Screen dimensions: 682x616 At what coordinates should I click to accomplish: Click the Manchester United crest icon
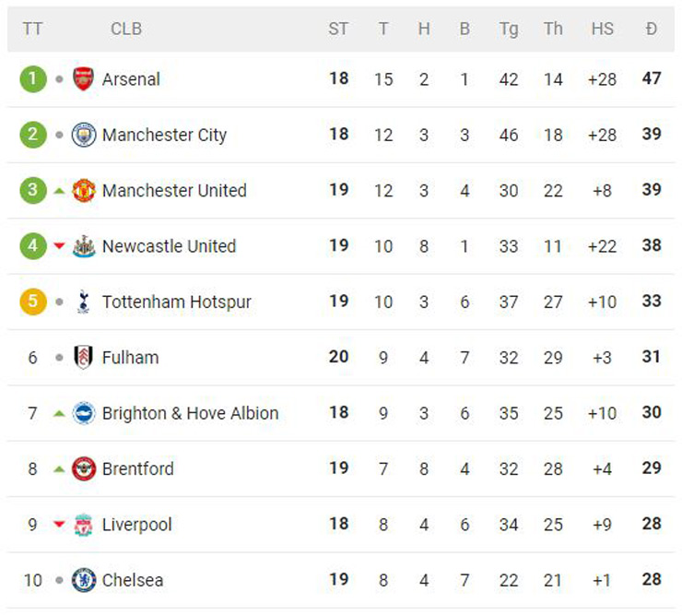click(x=84, y=191)
